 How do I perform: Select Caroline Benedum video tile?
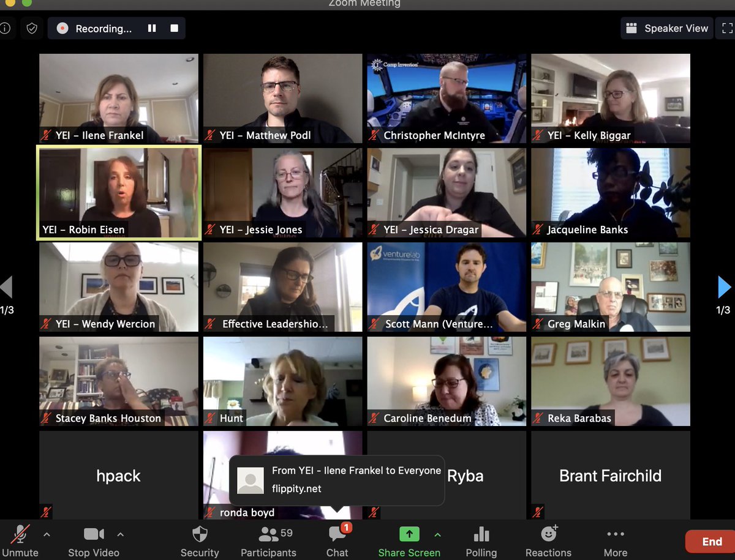(447, 381)
